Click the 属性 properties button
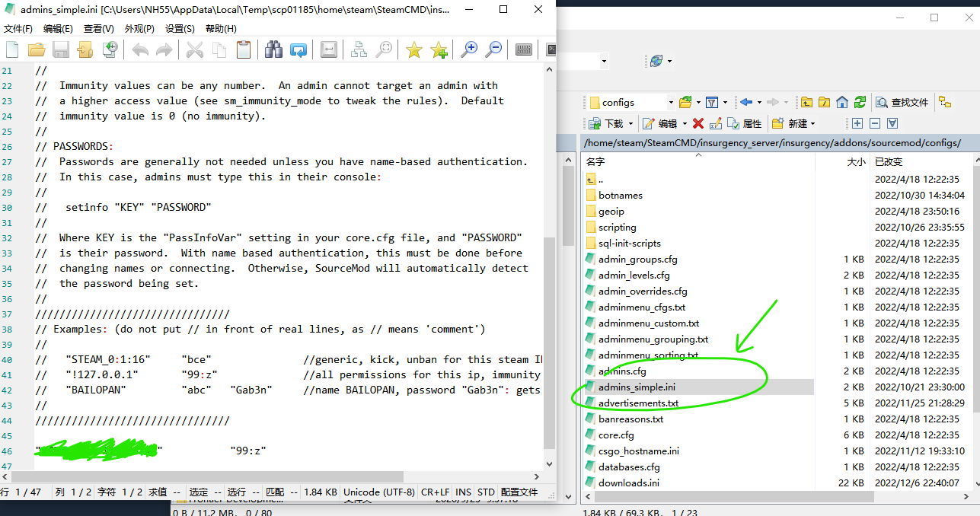The height and width of the screenshot is (516, 980). point(745,123)
